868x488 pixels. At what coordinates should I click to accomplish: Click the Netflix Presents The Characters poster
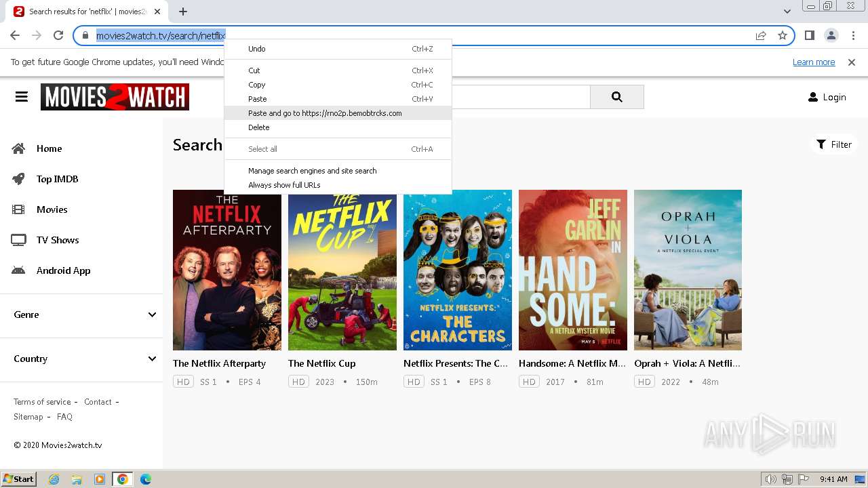[458, 270]
